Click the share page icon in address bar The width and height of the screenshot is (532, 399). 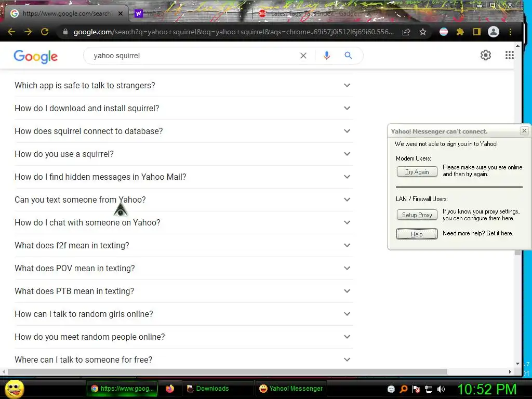pyautogui.click(x=406, y=32)
